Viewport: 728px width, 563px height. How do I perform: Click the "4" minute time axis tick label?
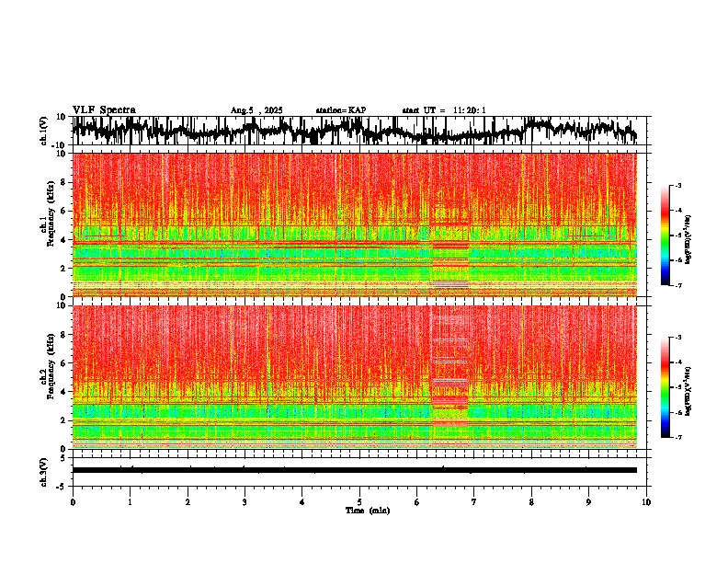[302, 502]
